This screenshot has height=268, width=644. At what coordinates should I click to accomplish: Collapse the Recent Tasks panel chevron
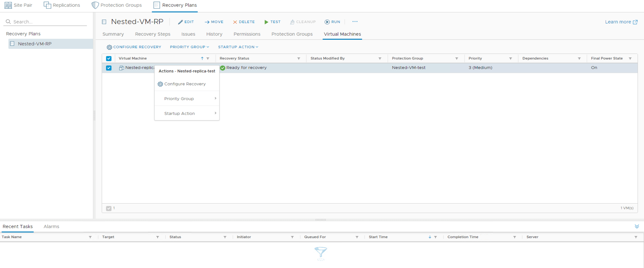point(637,226)
